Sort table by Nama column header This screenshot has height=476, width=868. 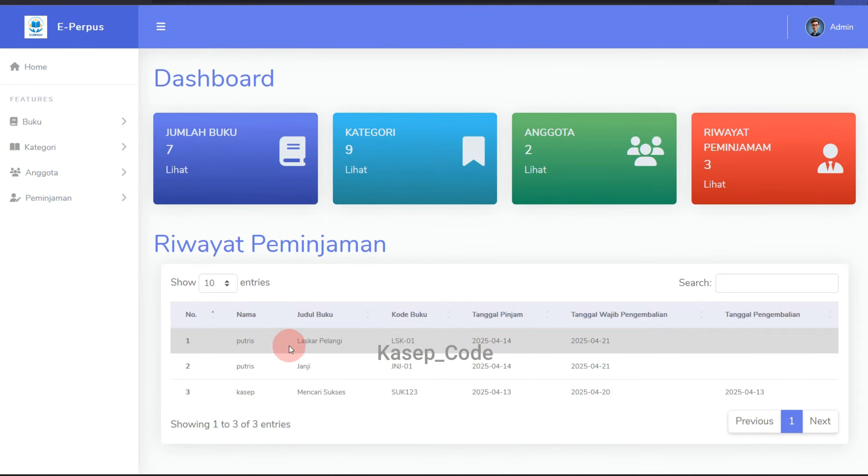252,315
